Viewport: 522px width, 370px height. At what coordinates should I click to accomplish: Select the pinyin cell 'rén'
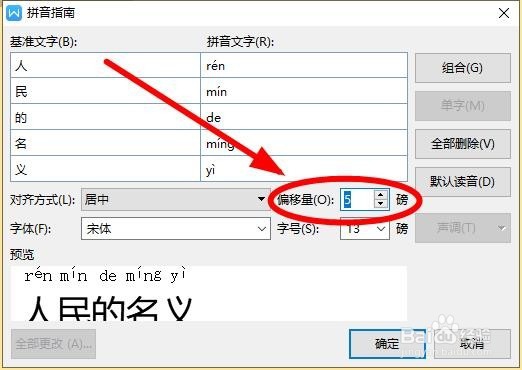(304, 66)
